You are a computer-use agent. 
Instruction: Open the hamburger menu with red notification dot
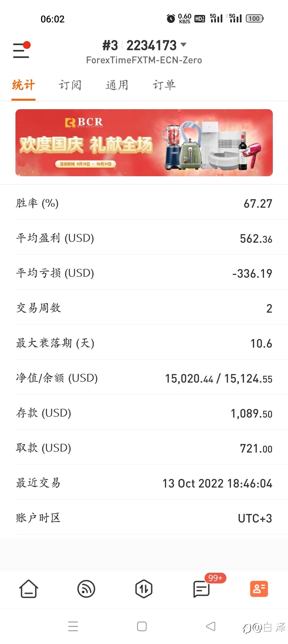coord(22,50)
